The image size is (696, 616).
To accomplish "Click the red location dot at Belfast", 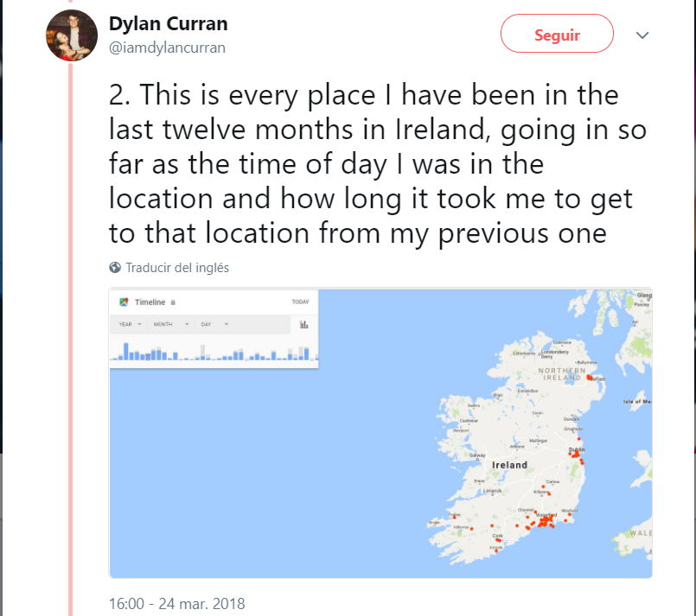I will click(590, 378).
